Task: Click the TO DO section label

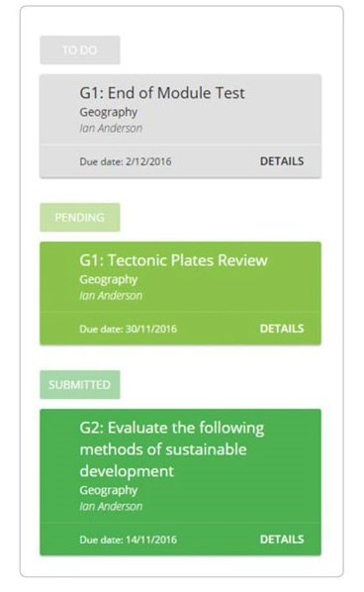Action: click(x=80, y=49)
